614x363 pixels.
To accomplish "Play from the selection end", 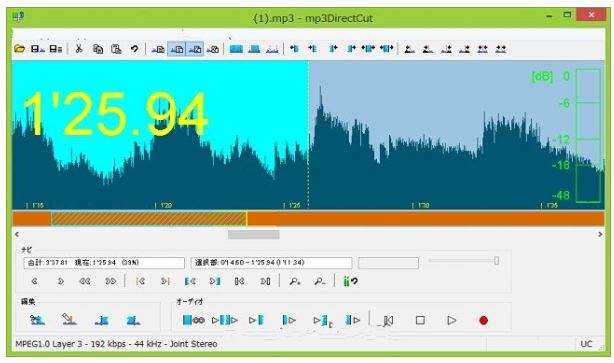I will 353,320.
